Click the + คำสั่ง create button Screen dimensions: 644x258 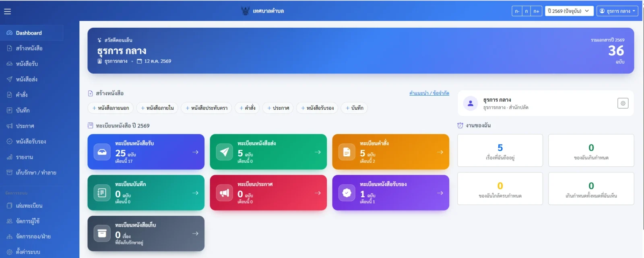(247, 108)
